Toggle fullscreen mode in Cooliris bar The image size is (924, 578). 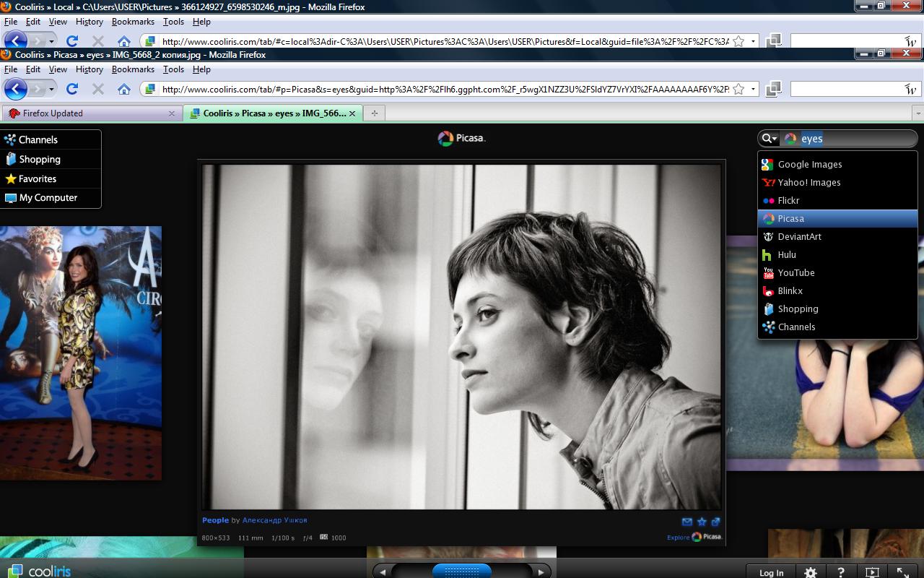pyautogui.click(x=902, y=572)
